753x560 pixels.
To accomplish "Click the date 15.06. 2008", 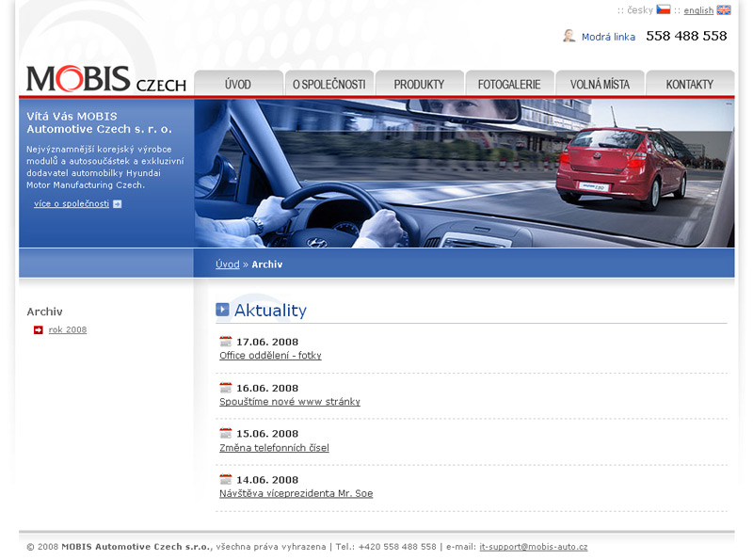I will pos(267,434).
